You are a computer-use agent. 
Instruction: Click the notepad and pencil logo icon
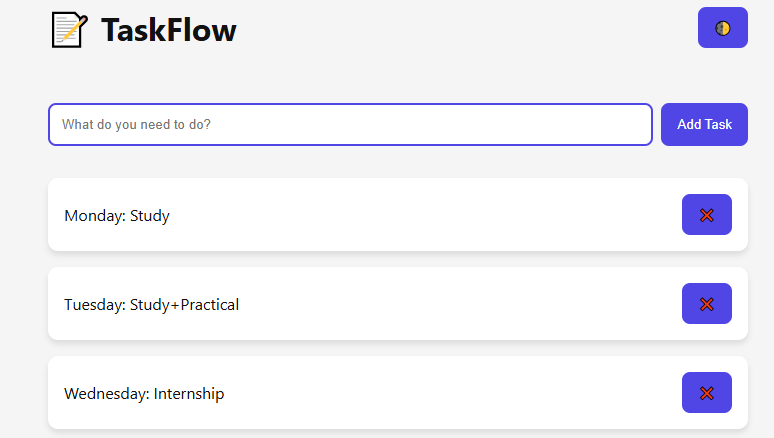[70, 30]
